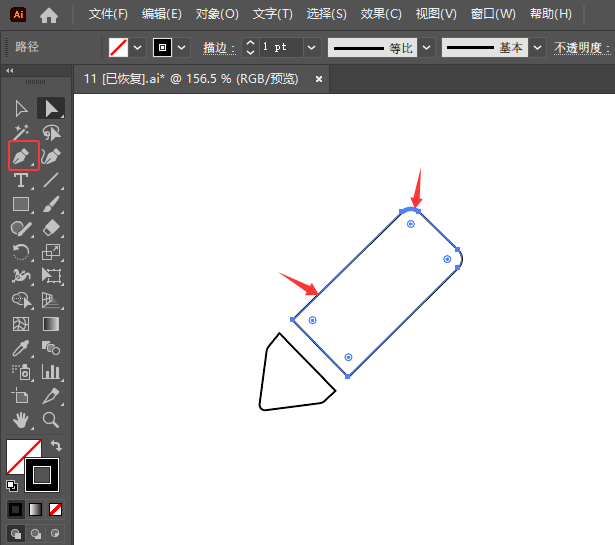Activate the Artboard tool
The image size is (615, 545).
pos(21,396)
